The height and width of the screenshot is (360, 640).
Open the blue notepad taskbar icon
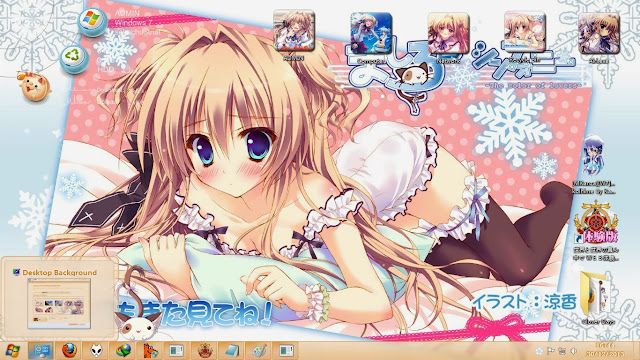(x=231, y=351)
